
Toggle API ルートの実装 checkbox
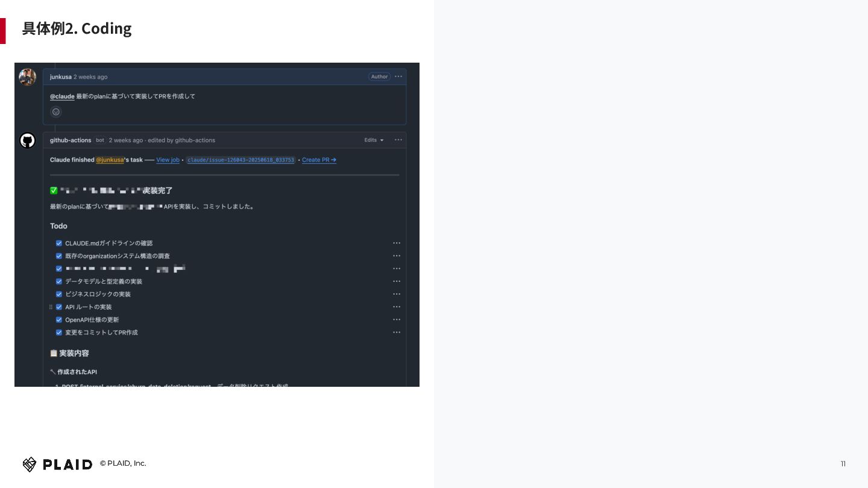tap(59, 307)
